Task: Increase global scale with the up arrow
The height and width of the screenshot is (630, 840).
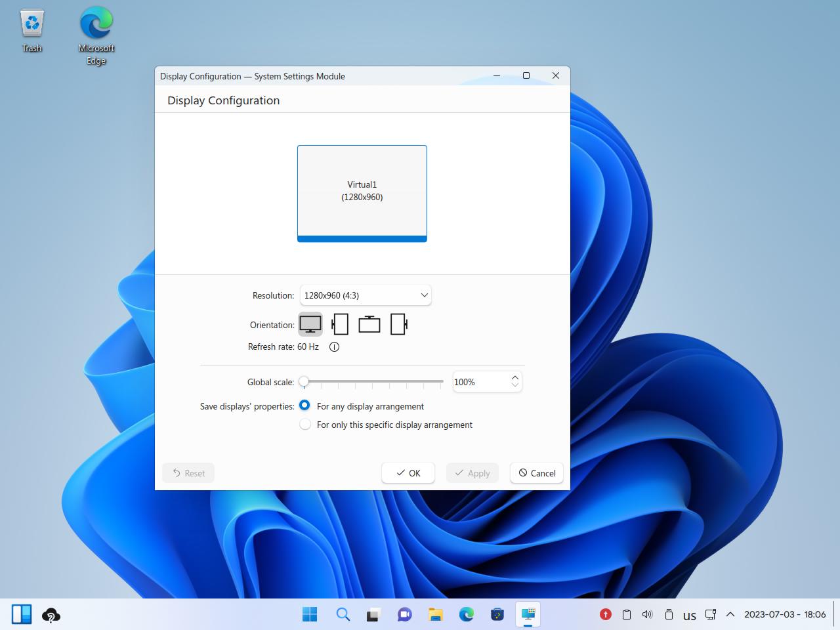Action: click(515, 378)
